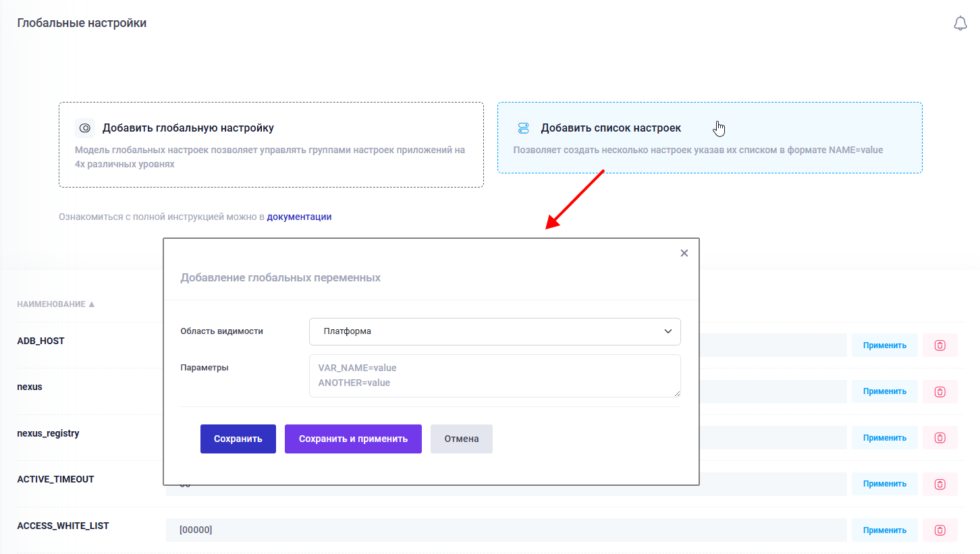Open the «Область видимости» dropdown

pos(495,331)
